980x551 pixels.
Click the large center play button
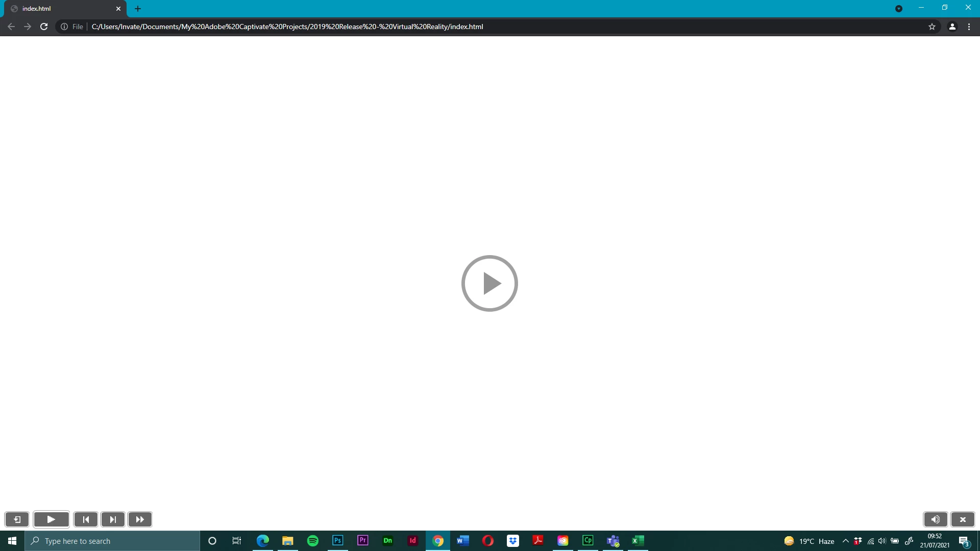(489, 283)
